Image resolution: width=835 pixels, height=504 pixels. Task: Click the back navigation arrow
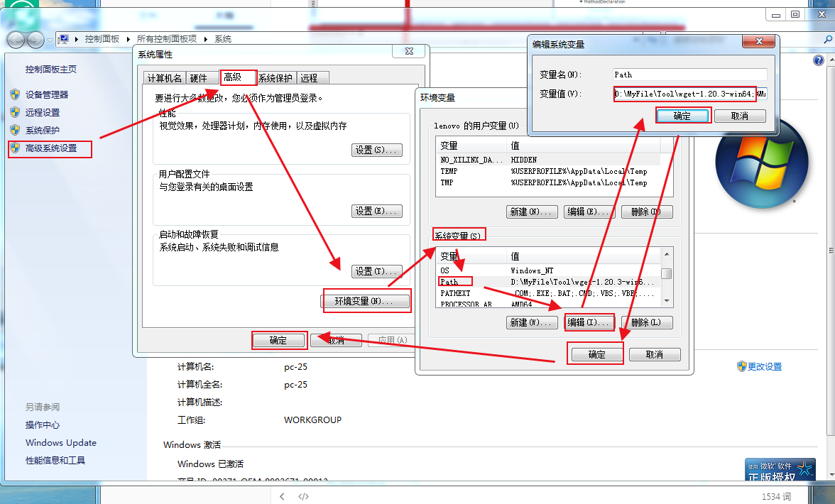click(15, 40)
